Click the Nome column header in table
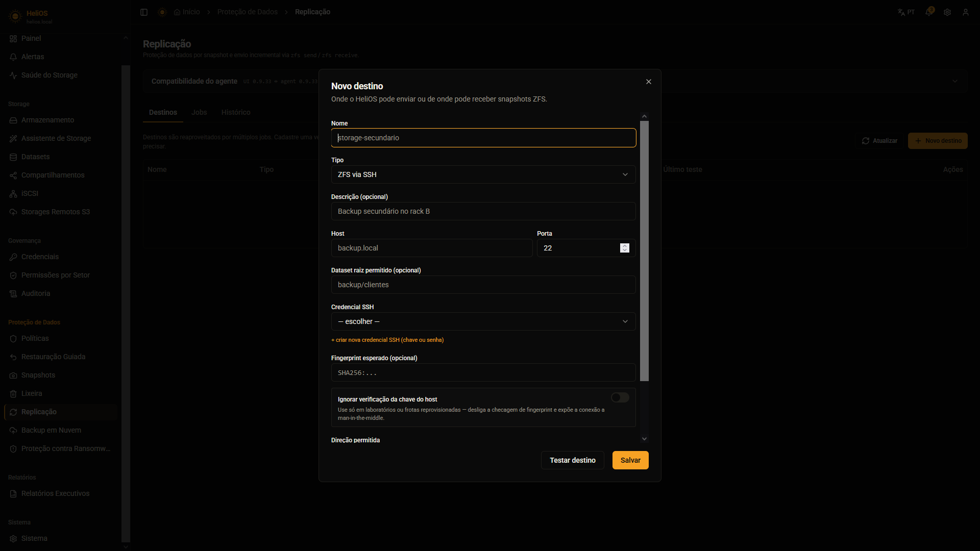980x551 pixels. pos(157,169)
